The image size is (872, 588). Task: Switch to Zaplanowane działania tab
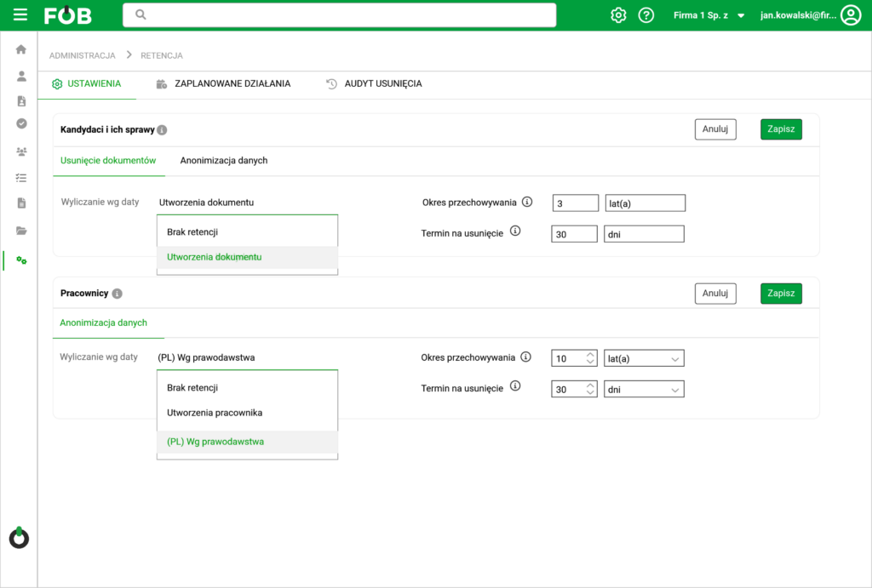point(224,84)
